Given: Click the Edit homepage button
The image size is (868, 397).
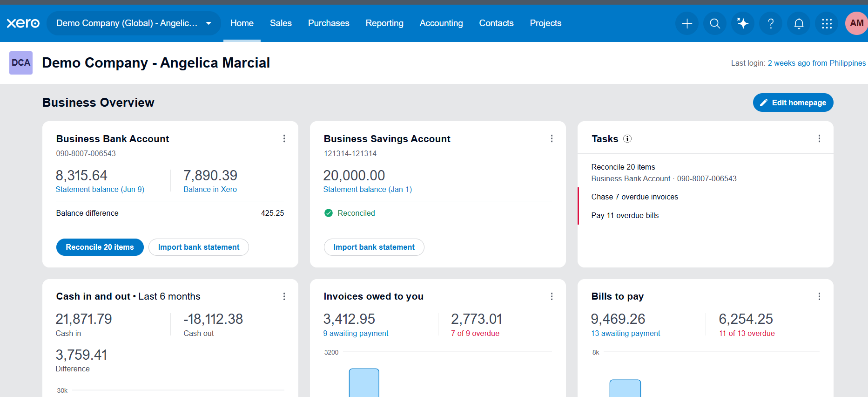Looking at the screenshot, I should tap(793, 103).
